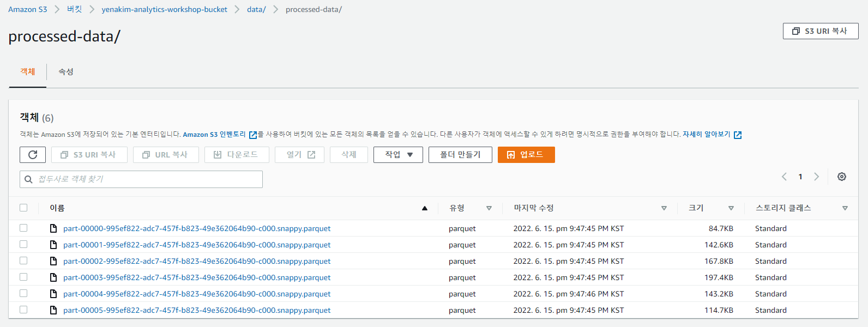Open the Amazon S3 인벤토리 link
The height and width of the screenshot is (327, 868).
pyautogui.click(x=214, y=135)
